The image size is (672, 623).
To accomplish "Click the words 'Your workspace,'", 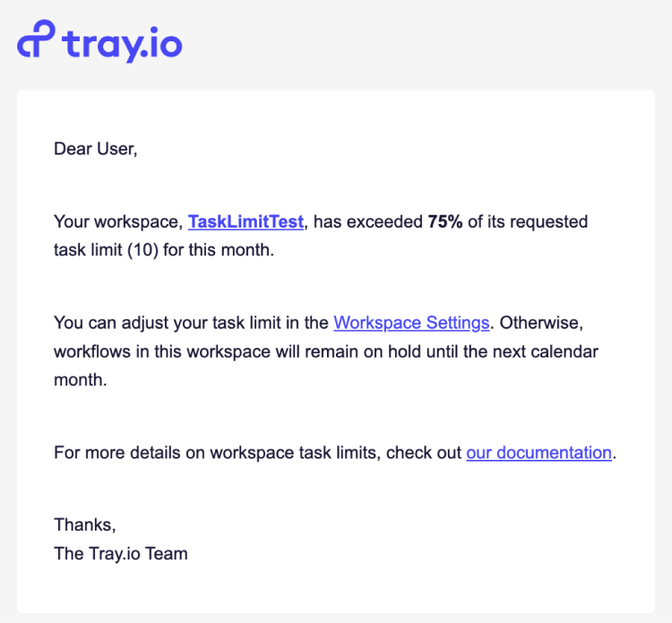I will click(118, 222).
